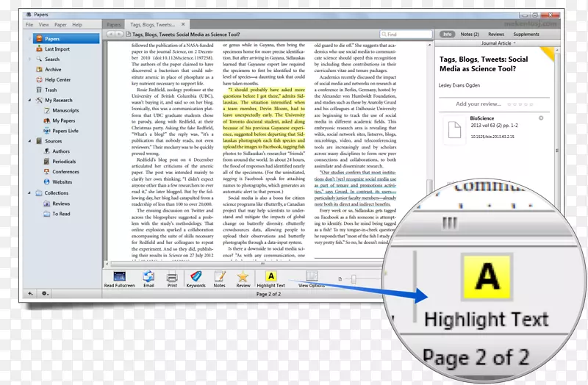Click the author name Lesley Evans Ogden
The width and height of the screenshot is (588, 385).
coord(459,85)
